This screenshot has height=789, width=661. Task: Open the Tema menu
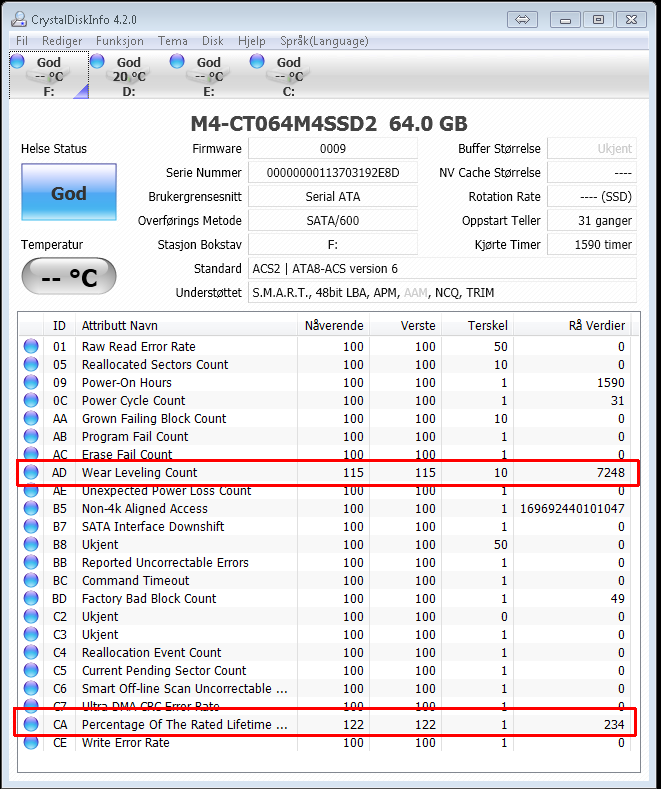click(x=173, y=41)
